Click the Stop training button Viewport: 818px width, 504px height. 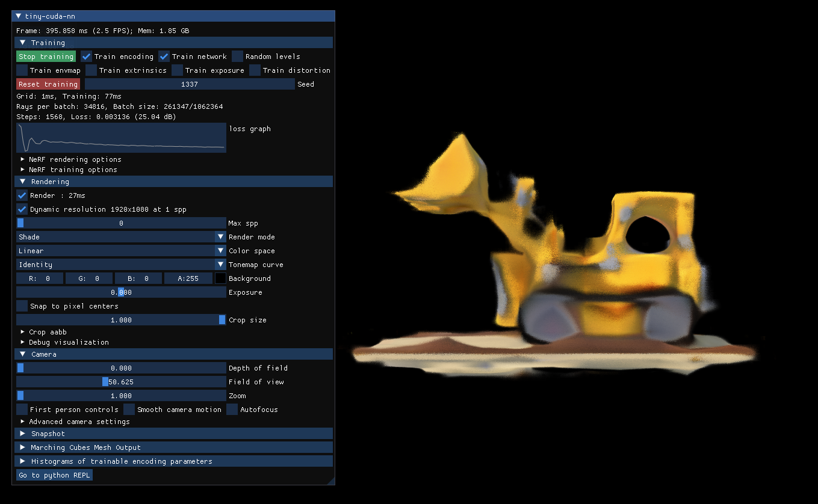point(46,57)
